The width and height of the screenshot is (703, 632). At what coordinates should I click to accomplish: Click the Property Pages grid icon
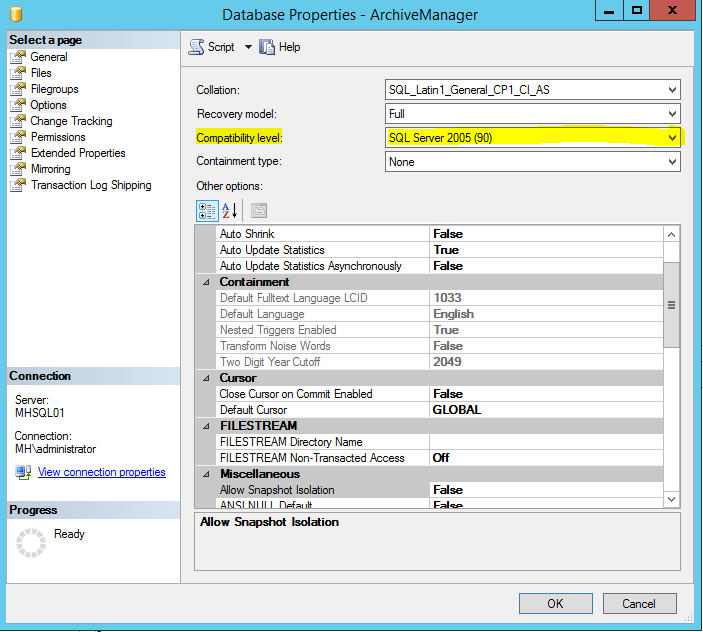[258, 210]
